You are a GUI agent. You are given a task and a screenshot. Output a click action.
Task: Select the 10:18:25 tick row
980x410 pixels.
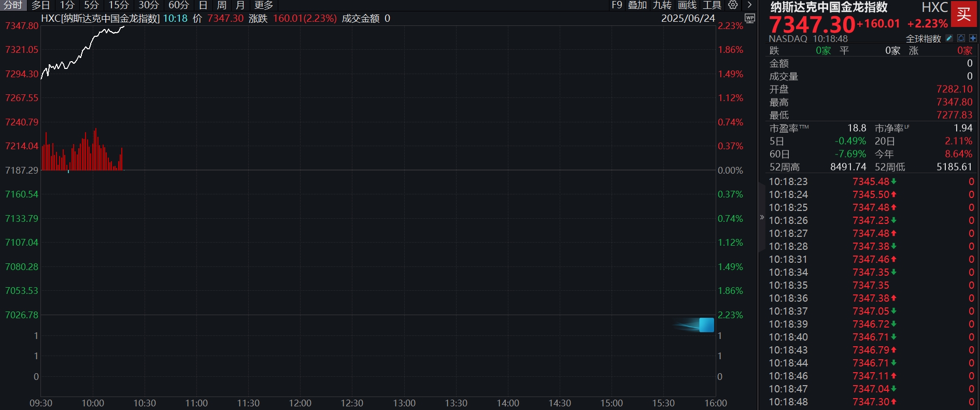point(871,207)
